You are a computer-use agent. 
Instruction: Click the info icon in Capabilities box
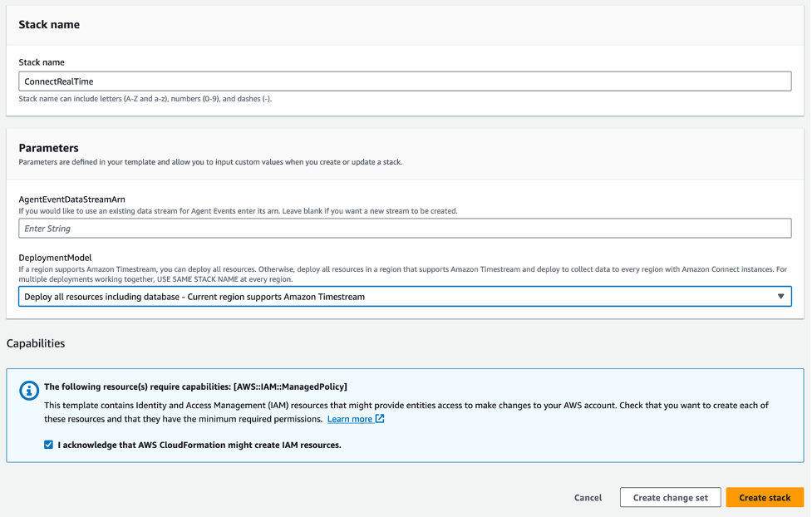(x=29, y=391)
